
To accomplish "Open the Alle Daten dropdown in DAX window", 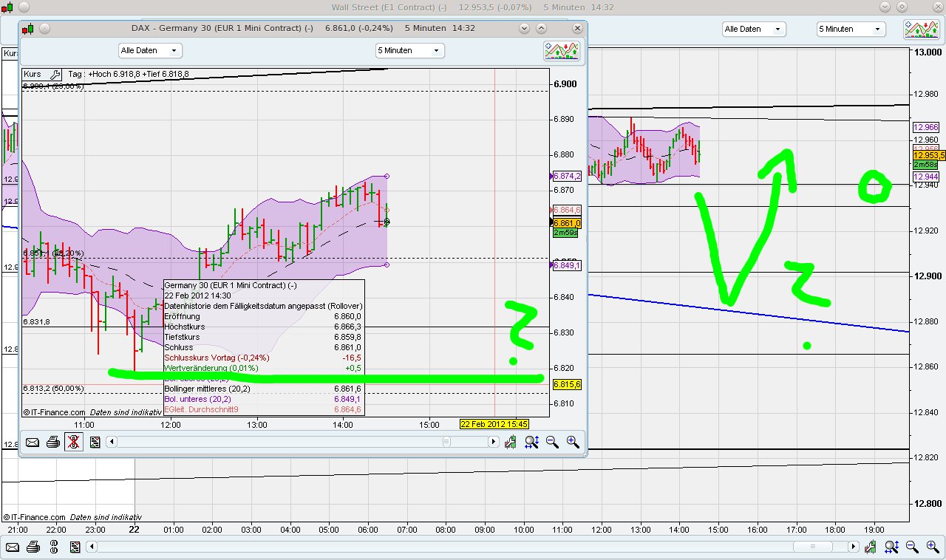I will click(x=149, y=50).
